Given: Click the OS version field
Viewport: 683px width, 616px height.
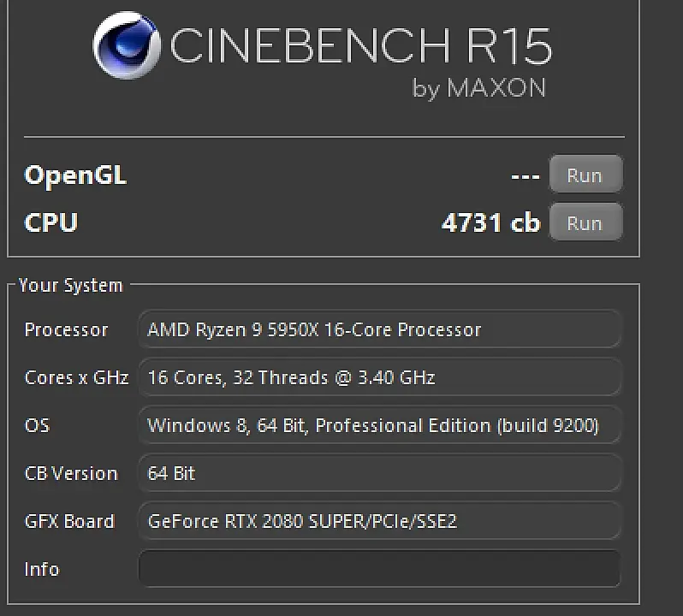Looking at the screenshot, I should [x=379, y=425].
